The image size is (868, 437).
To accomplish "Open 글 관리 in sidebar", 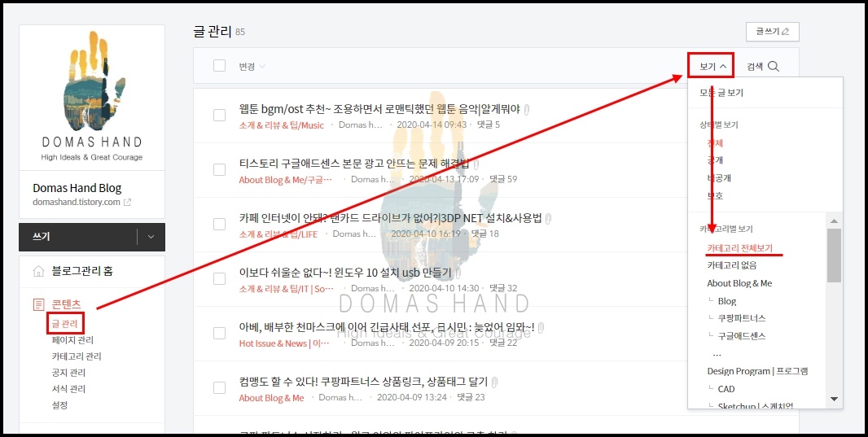I will click(x=65, y=324).
